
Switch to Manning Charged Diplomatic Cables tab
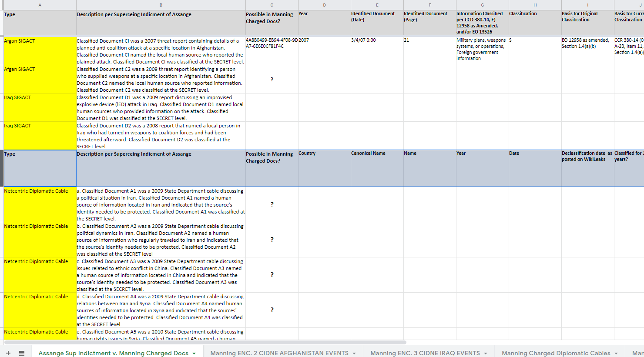click(556, 353)
